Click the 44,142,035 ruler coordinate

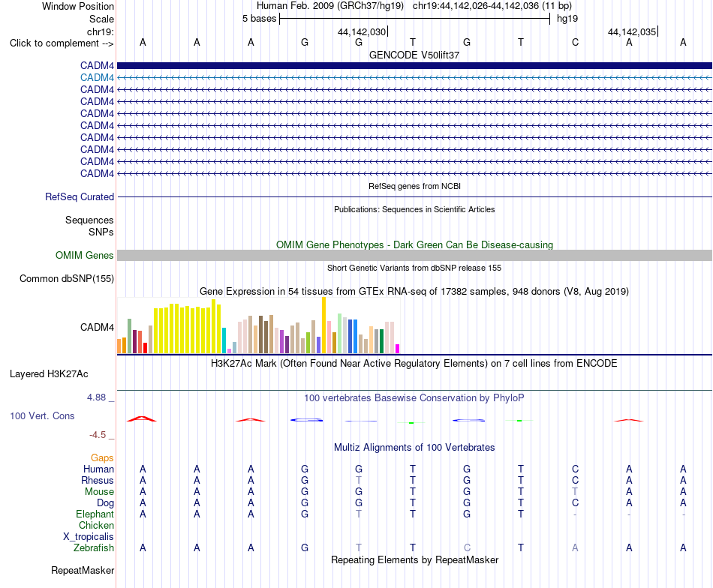coord(632,31)
